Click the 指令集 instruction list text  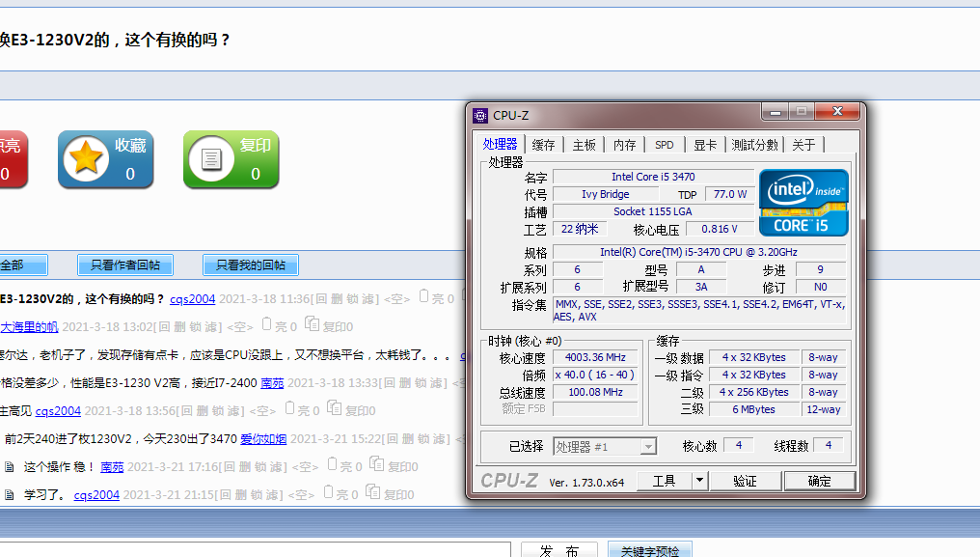(x=700, y=311)
